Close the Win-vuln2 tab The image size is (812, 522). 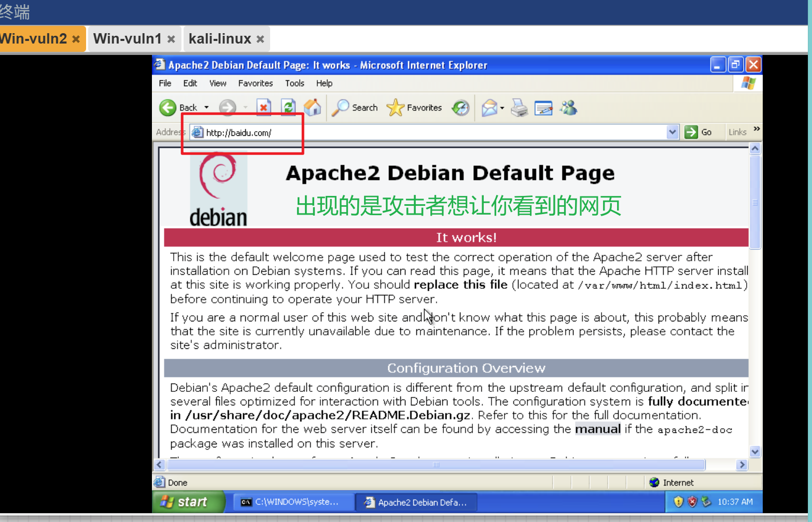[76, 39]
